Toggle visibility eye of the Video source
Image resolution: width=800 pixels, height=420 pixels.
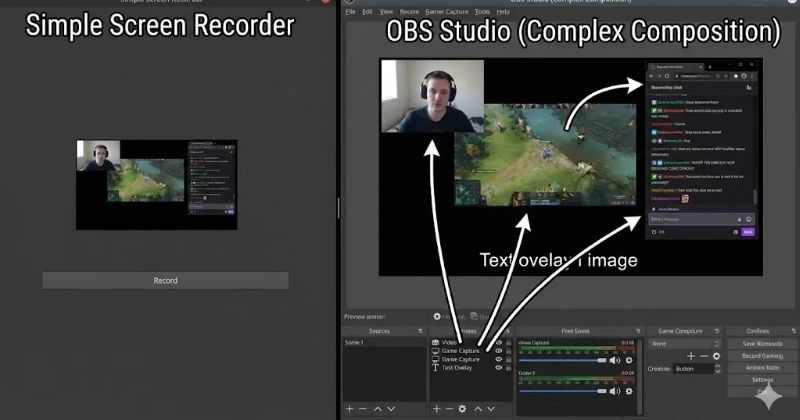pos(499,342)
